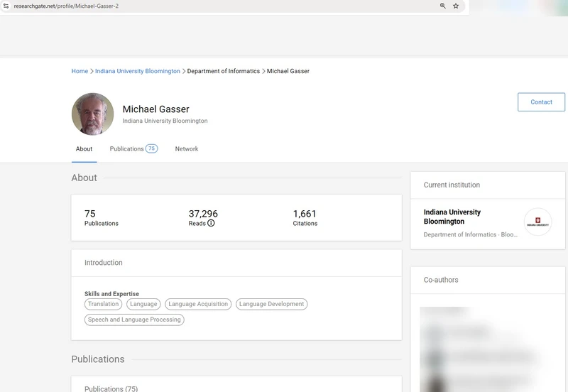Click the Co-authors panel heading
The height and width of the screenshot is (392, 568).
click(441, 280)
